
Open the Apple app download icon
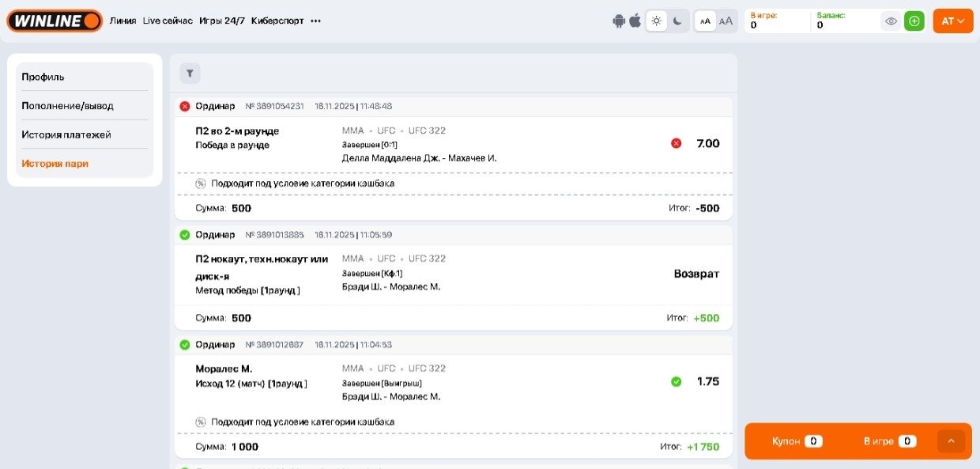point(635,21)
